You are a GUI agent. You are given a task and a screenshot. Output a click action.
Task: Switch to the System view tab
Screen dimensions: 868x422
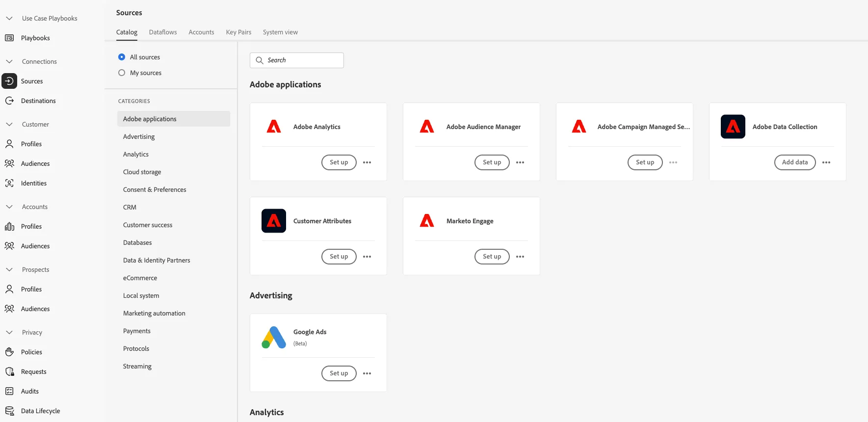click(x=280, y=32)
